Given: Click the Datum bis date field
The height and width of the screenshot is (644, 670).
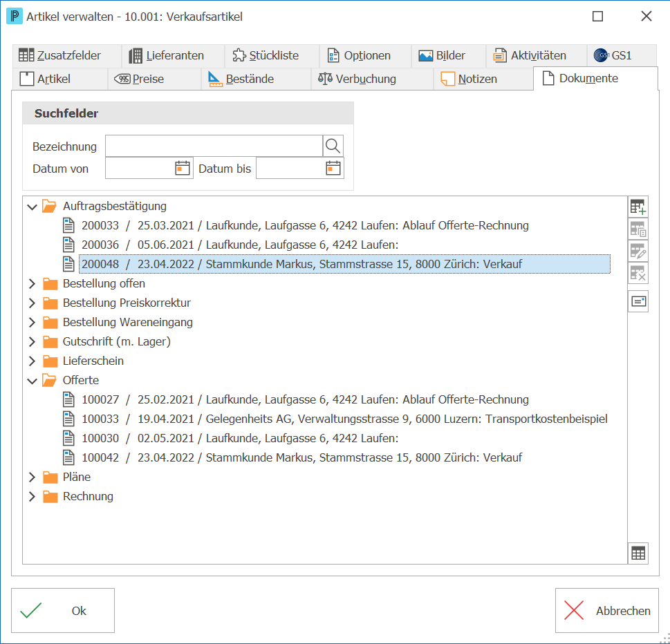Looking at the screenshot, I should coord(300,169).
